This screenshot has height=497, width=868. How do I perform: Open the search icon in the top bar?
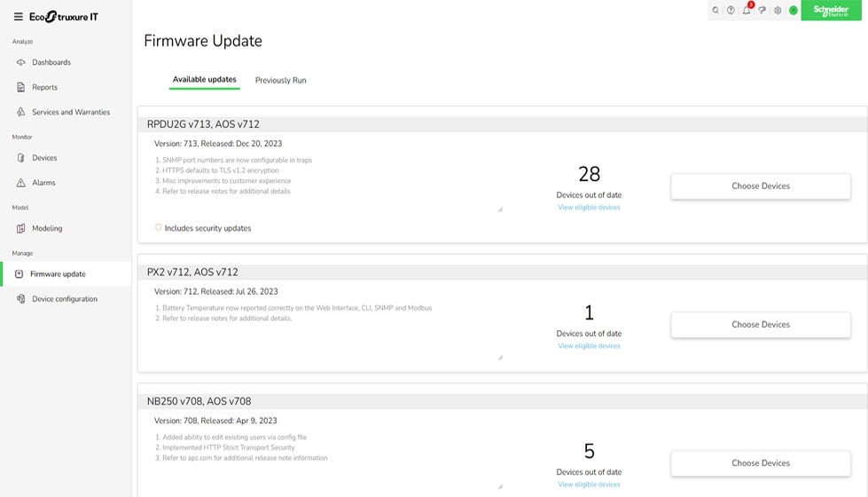pyautogui.click(x=716, y=11)
